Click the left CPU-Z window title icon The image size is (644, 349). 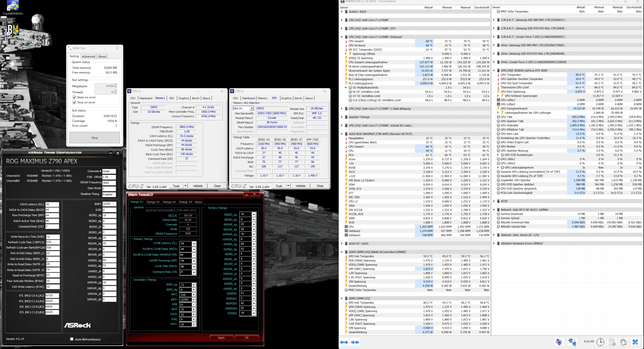(x=129, y=91)
